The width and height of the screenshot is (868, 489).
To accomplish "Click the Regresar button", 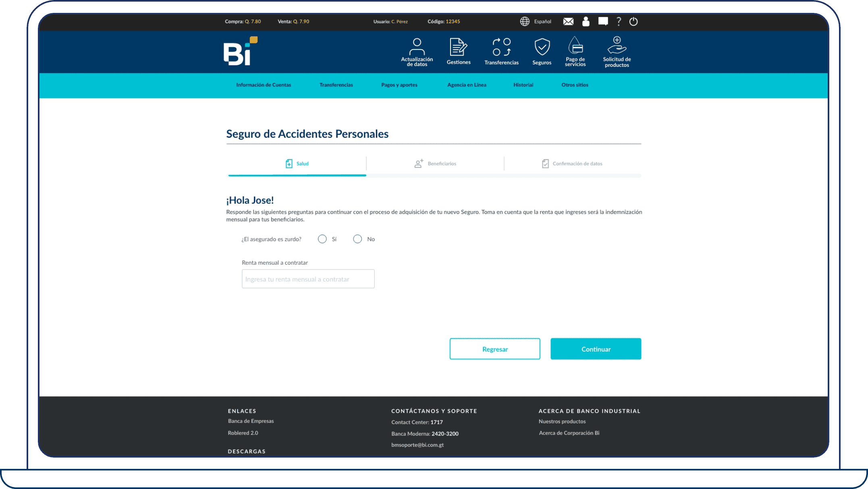I will tap(495, 349).
